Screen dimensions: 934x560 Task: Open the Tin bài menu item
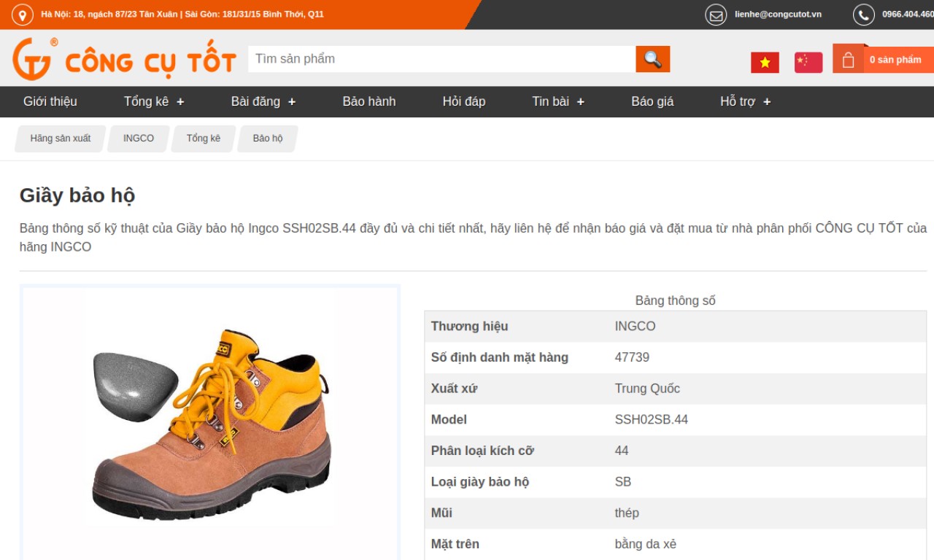coord(550,101)
